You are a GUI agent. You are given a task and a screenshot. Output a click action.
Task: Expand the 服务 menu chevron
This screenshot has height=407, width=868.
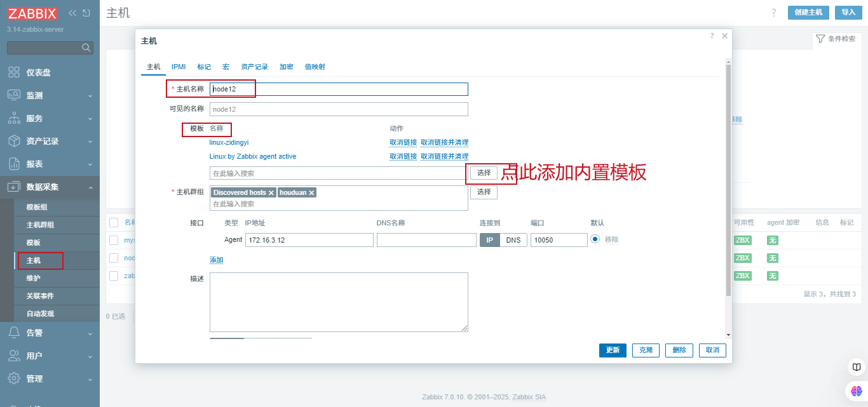click(x=90, y=119)
